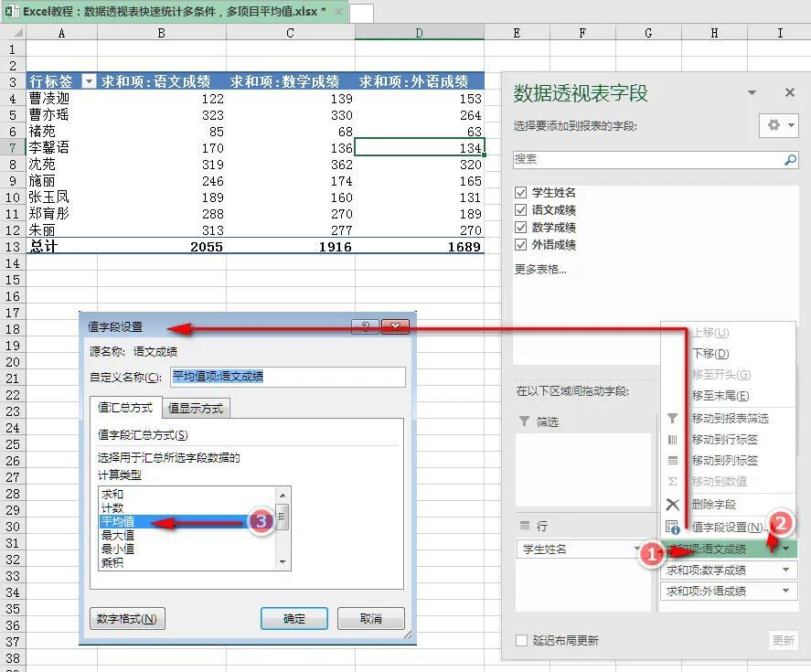
Task: Click the rows area icon
Action: click(525, 526)
